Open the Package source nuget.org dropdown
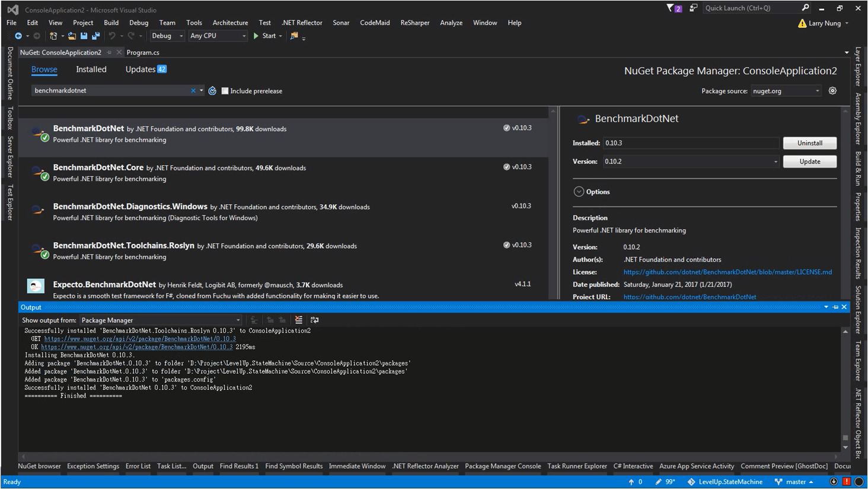The image size is (868, 489). tap(786, 91)
